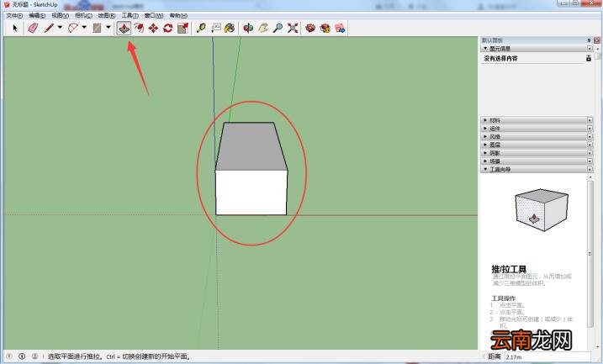Image resolution: width=603 pixels, height=364 pixels.
Task: Expand the 材料 panel
Action: pyautogui.click(x=485, y=120)
